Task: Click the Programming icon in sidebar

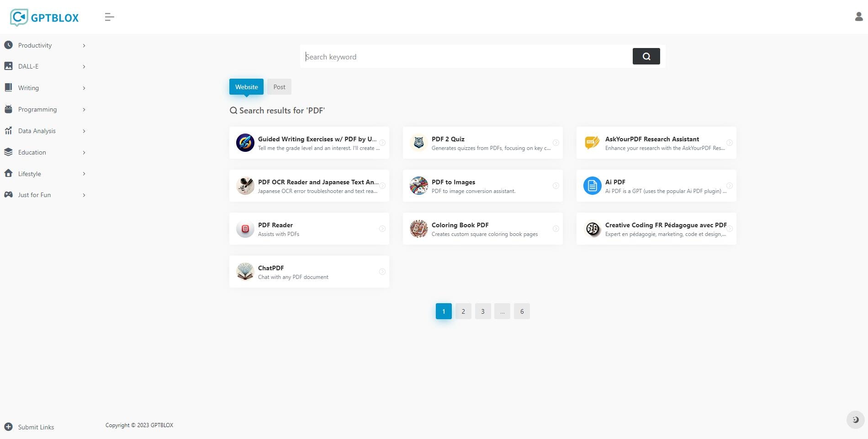Action: click(x=8, y=109)
